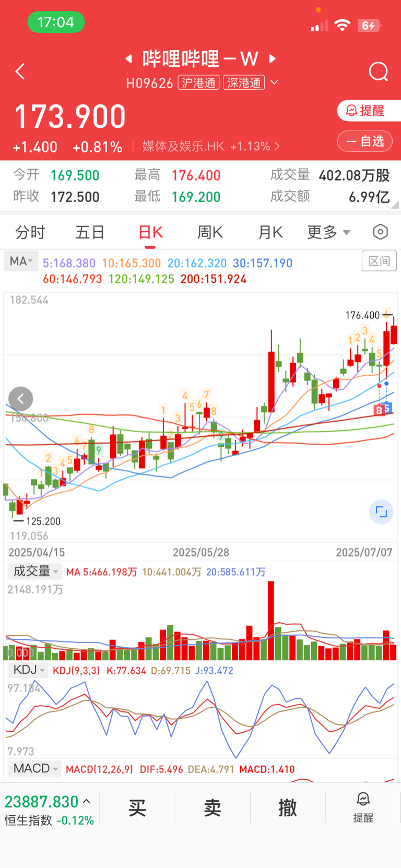The height and width of the screenshot is (868, 401).
Task: Open the 媒体及娱乐.HK sector link
Action: [x=211, y=146]
